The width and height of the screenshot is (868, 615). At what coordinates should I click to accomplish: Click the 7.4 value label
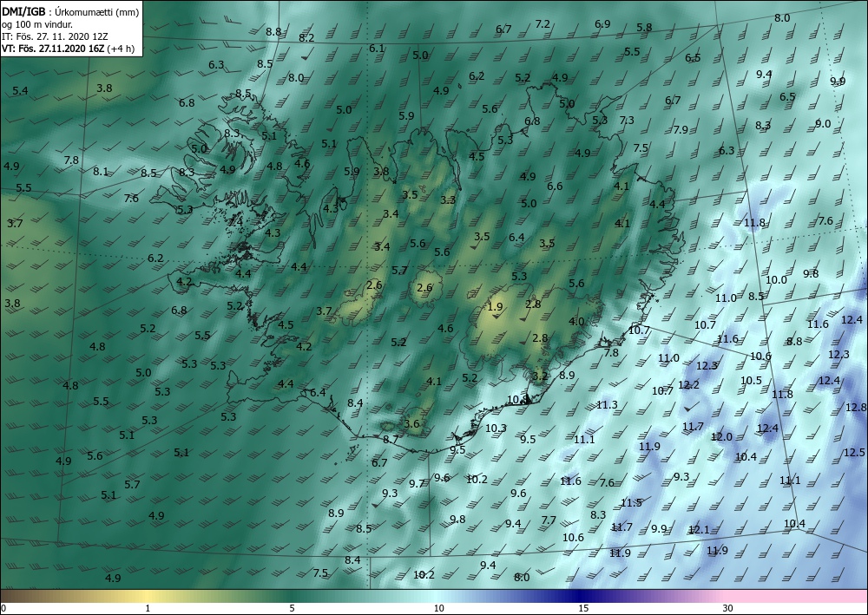click(x=236, y=221)
